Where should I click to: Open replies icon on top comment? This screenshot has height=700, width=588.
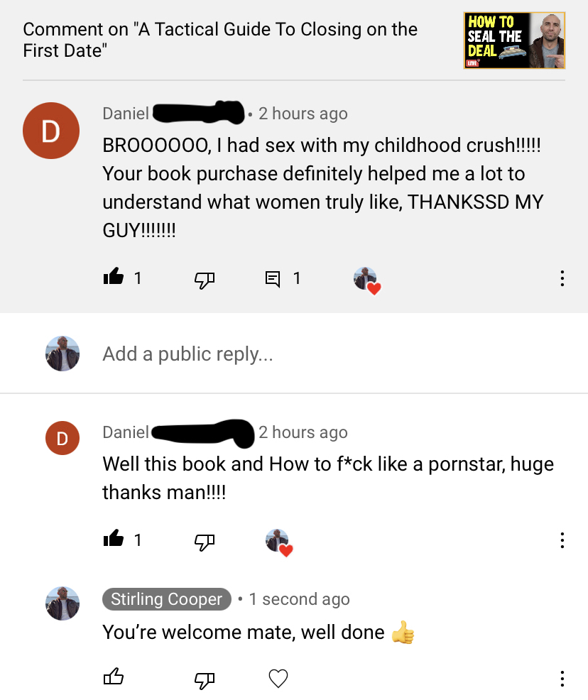273,279
